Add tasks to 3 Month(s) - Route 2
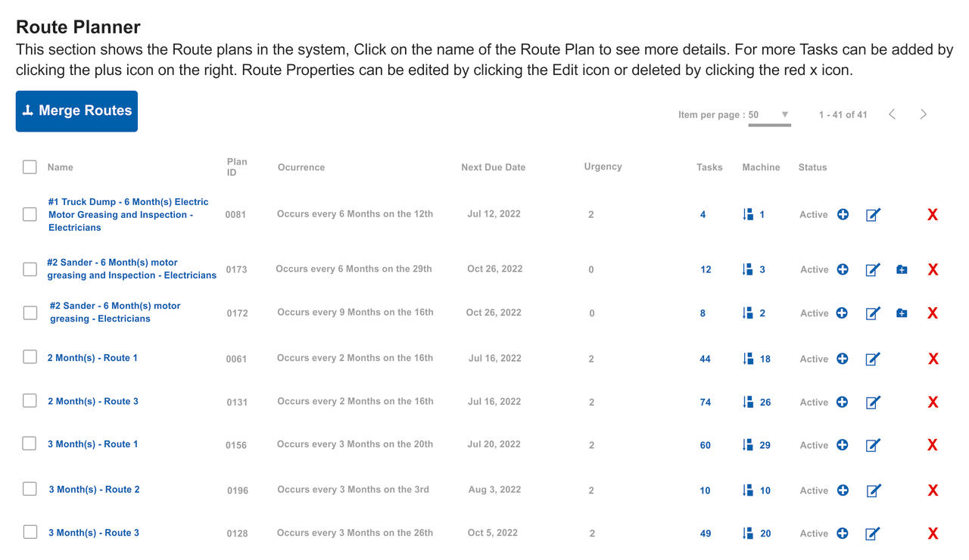969x560 pixels. tap(843, 490)
